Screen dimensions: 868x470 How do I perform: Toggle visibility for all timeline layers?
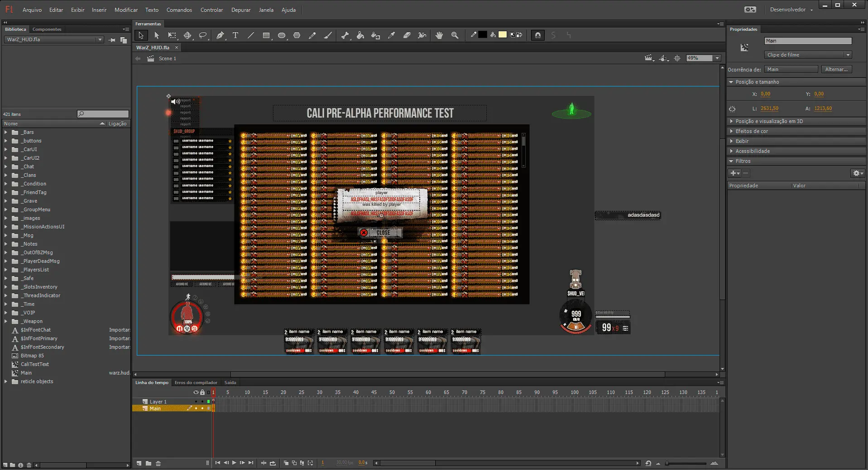(x=196, y=392)
